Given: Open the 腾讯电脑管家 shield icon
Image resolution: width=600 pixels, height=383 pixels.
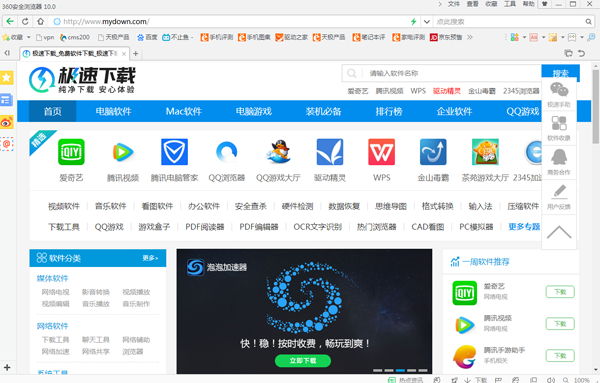Looking at the screenshot, I should click(174, 152).
